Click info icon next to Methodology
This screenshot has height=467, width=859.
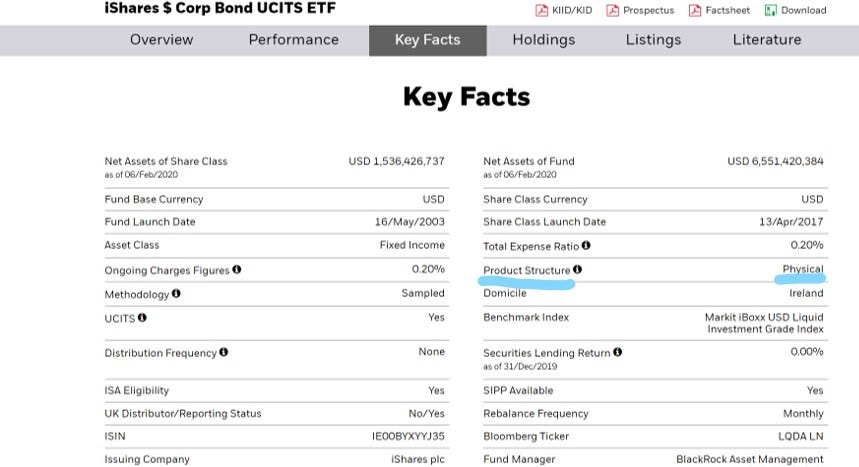176,293
